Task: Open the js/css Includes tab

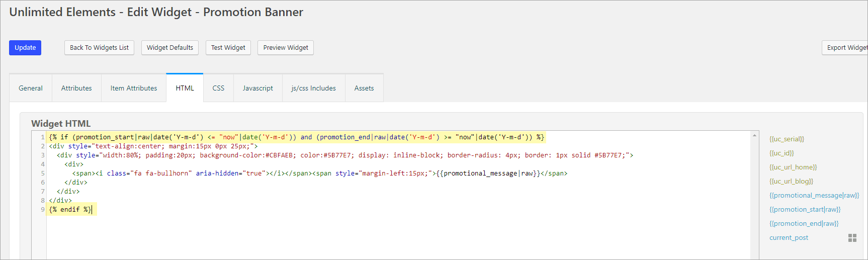Action: pos(313,88)
